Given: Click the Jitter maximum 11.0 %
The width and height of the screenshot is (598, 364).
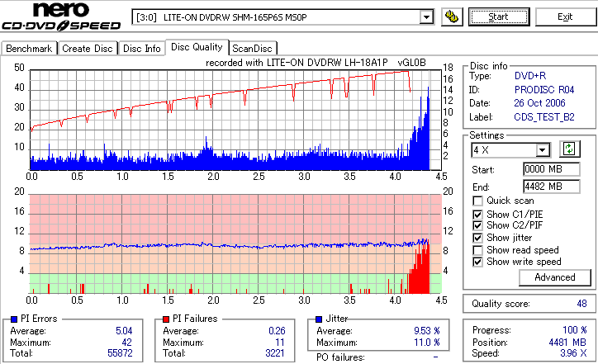Looking at the screenshot, I should tap(427, 343).
